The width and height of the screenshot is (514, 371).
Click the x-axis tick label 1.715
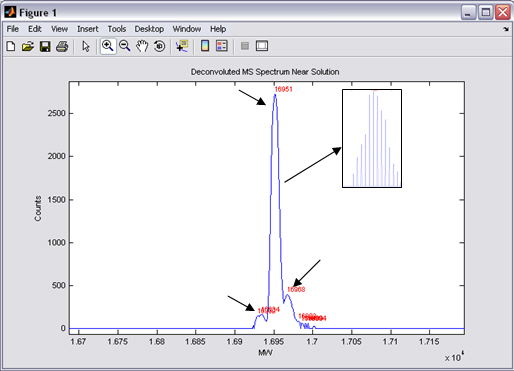point(429,342)
